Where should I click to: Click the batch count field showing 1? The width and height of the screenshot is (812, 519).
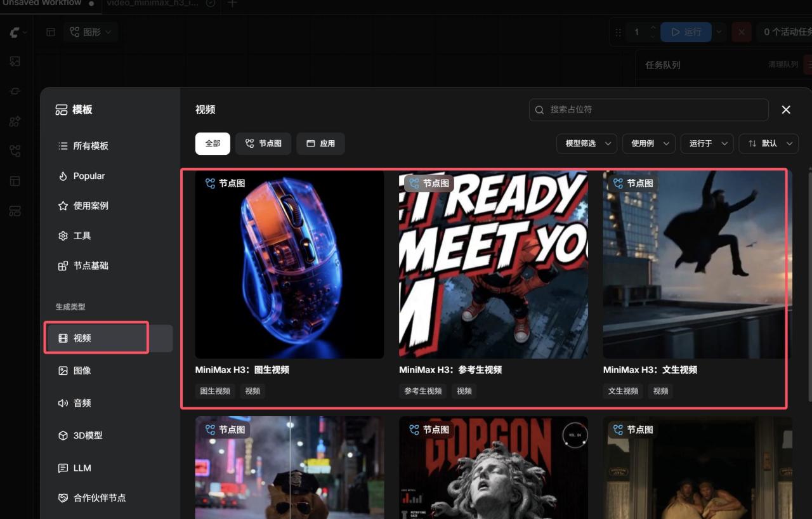tap(637, 32)
